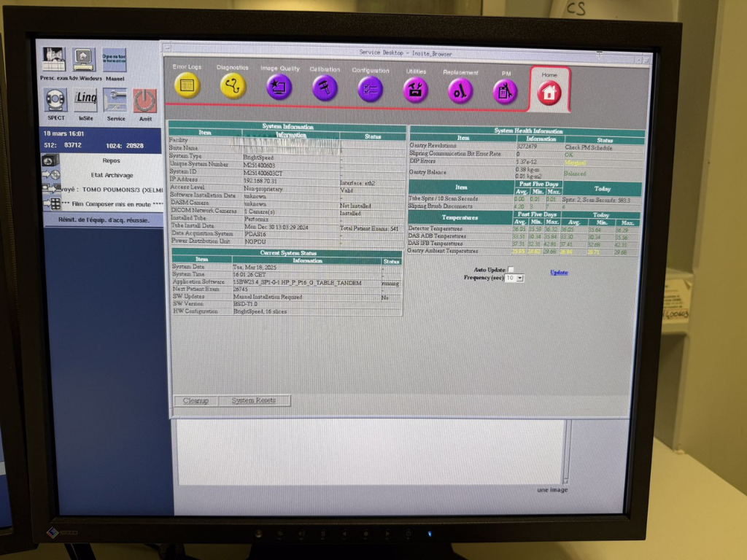Screen dimensions: 747x560
Task: Switch to the Home tab
Action: pyautogui.click(x=549, y=92)
